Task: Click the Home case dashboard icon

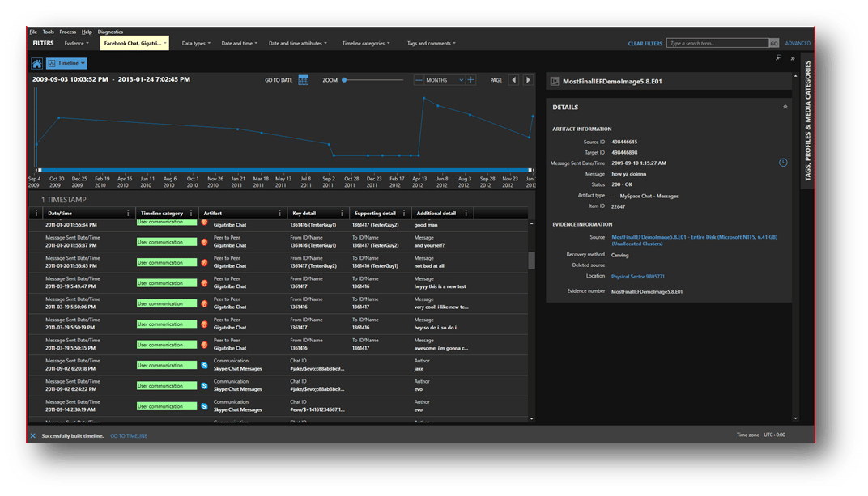Action: pyautogui.click(x=36, y=62)
